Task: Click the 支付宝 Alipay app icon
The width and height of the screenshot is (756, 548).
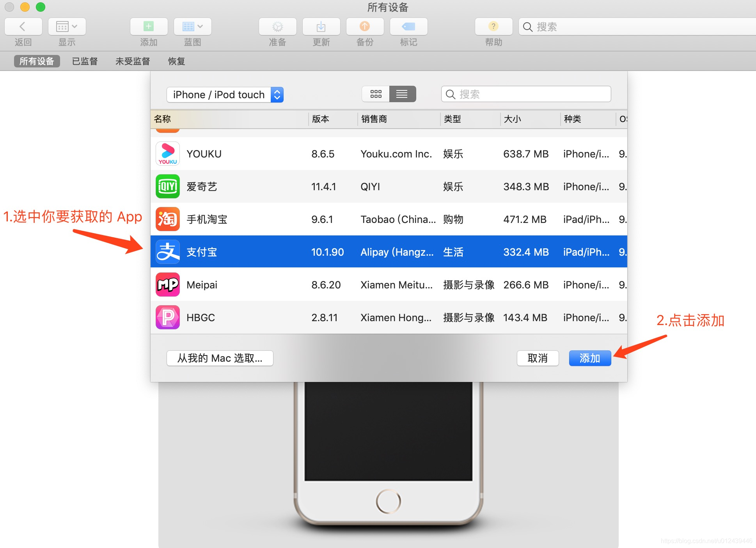Action: (x=168, y=252)
